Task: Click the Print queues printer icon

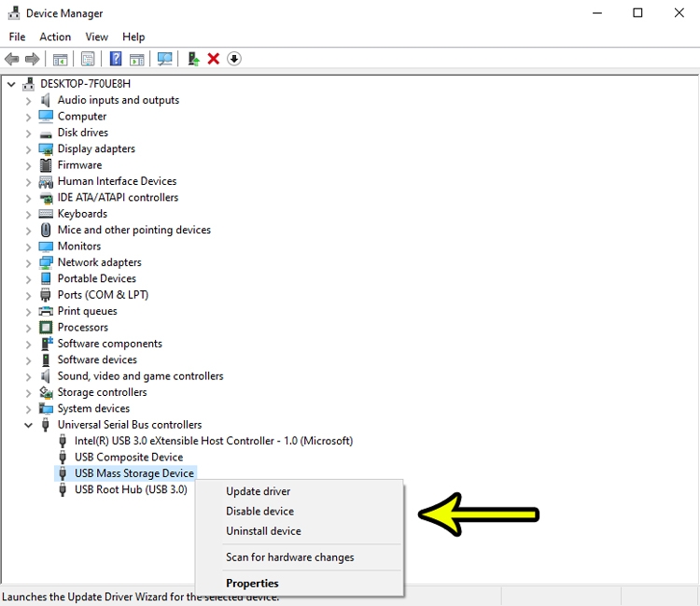Action: coord(46,311)
